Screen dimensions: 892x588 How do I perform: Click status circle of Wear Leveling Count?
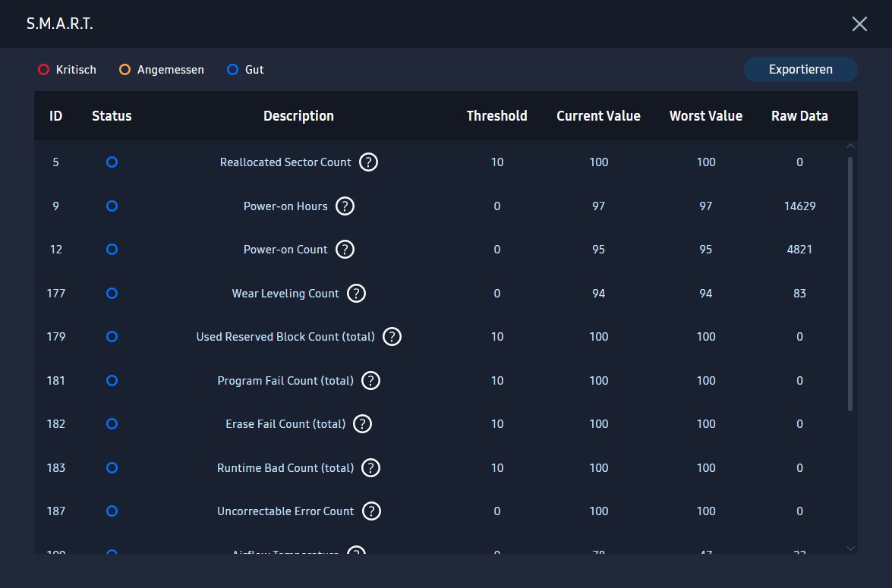pos(112,294)
